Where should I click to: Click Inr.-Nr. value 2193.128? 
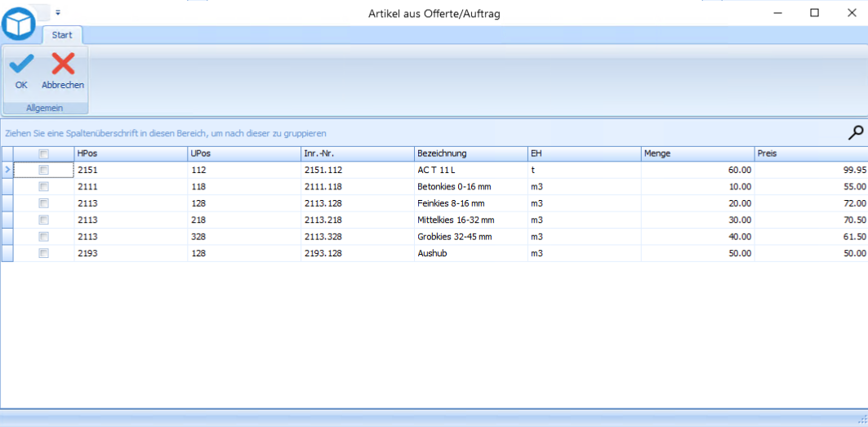tap(358, 253)
